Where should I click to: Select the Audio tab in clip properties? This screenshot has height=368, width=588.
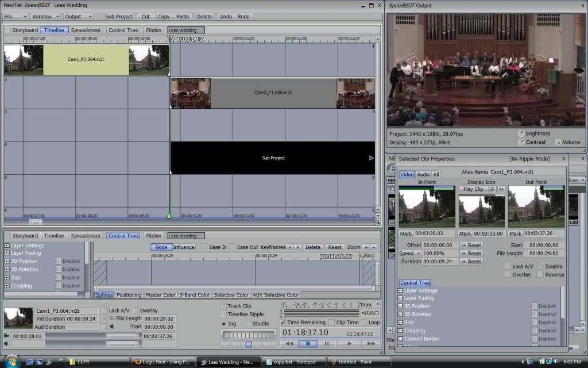click(x=423, y=174)
